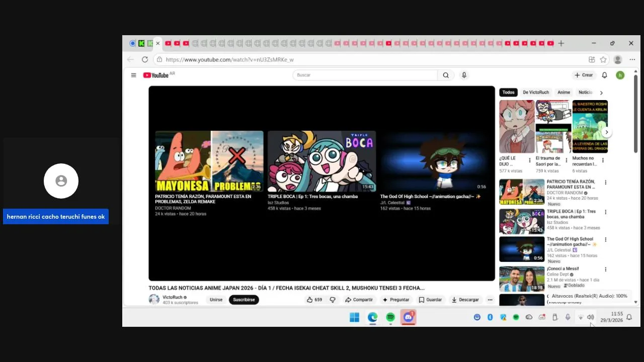Open sidebar '¡Conocí a Messi!' thumbnail

point(522,279)
